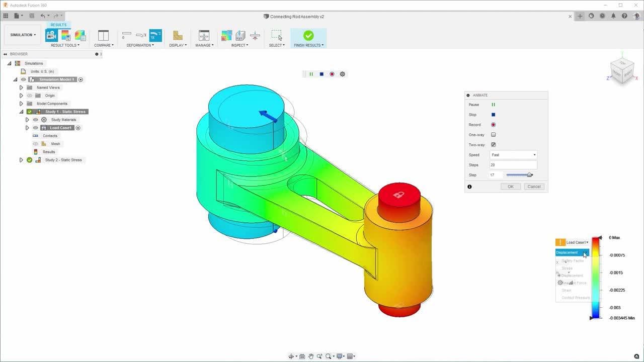Image resolution: width=644 pixels, height=362 pixels.
Task: Select the adjusted deformation scale icon
Action: click(141, 35)
